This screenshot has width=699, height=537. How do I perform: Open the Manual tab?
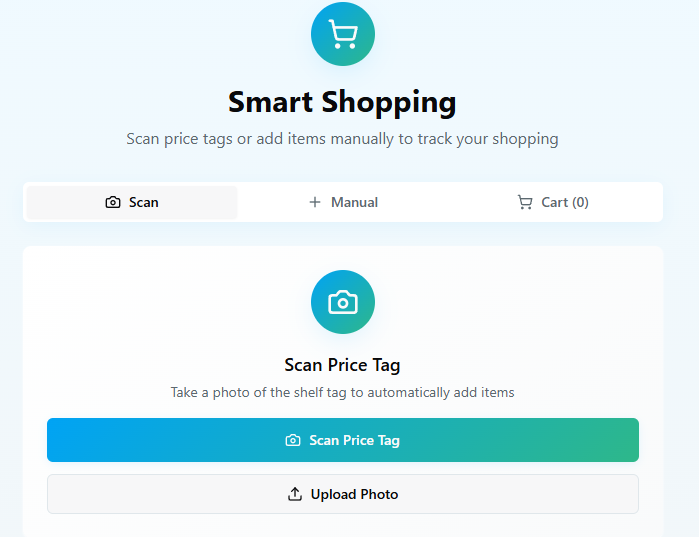[343, 202]
